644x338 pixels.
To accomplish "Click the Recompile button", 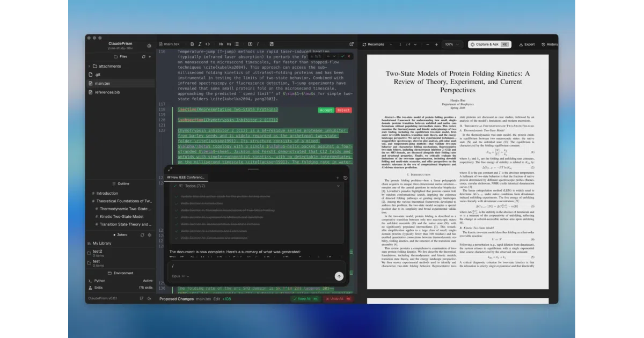I will coord(374,45).
